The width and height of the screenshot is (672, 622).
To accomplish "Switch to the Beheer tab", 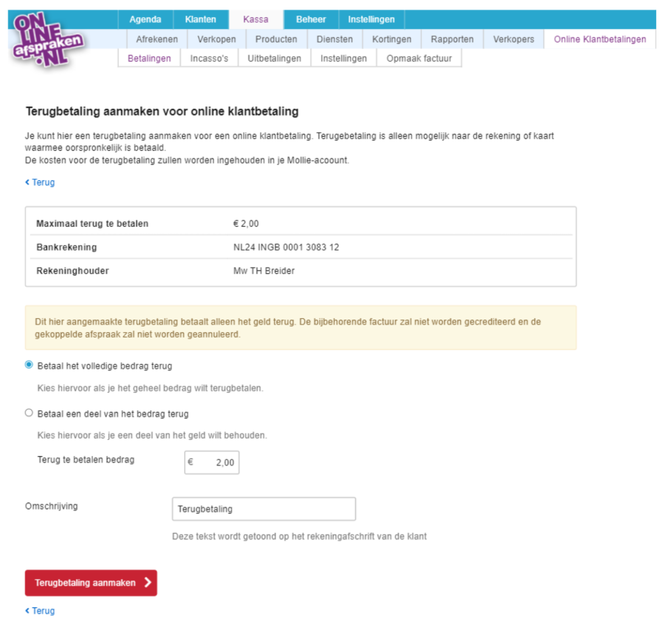I will click(x=311, y=19).
